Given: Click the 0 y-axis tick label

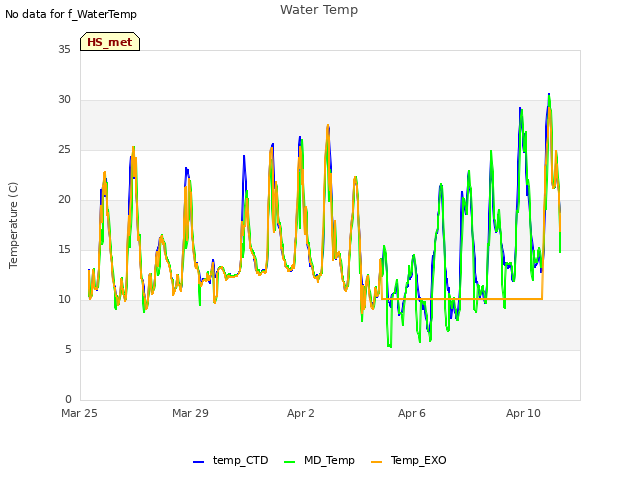Looking at the screenshot, I should pyautogui.click(x=68, y=399).
